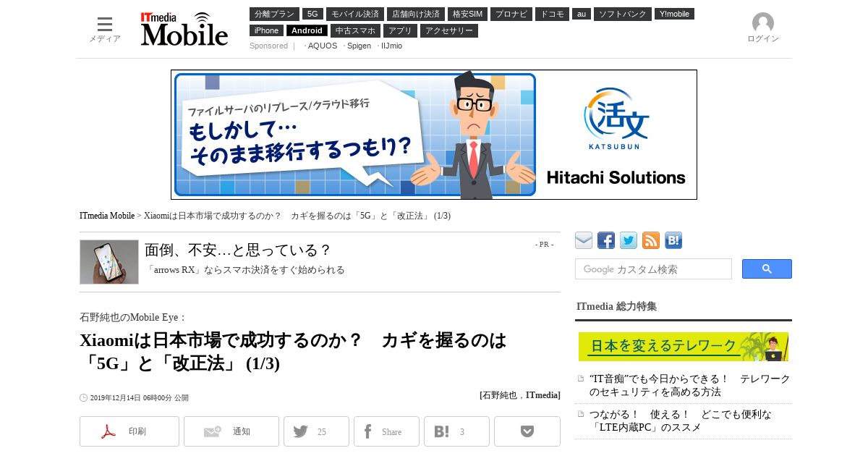Click the Hitachi Solutions banner ad
The height and width of the screenshot is (456, 868).
pos(434,135)
